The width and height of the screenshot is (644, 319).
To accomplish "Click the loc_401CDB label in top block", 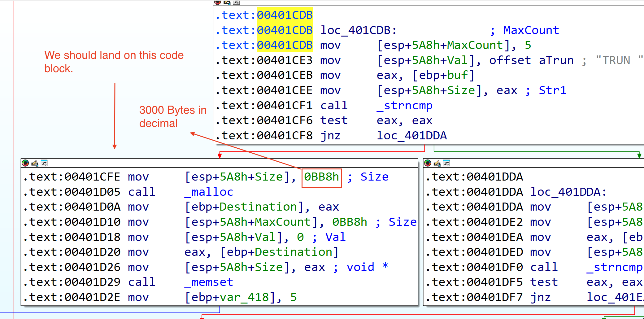I will (x=358, y=30).
